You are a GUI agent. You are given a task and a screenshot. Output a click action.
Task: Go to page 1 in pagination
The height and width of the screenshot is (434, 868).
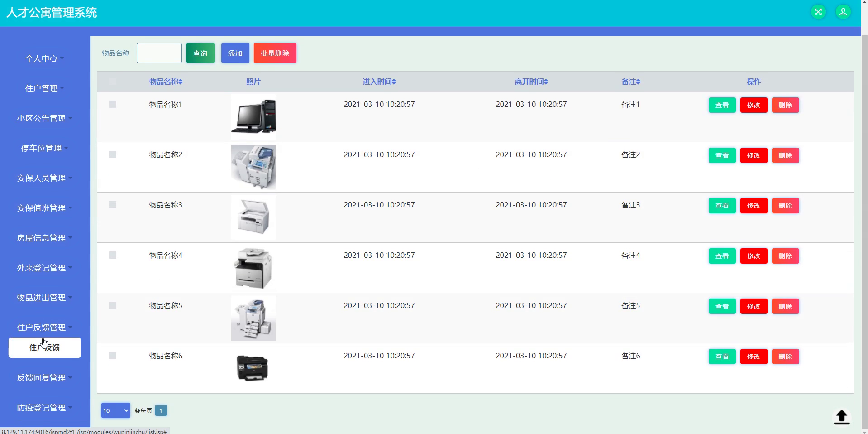point(161,410)
